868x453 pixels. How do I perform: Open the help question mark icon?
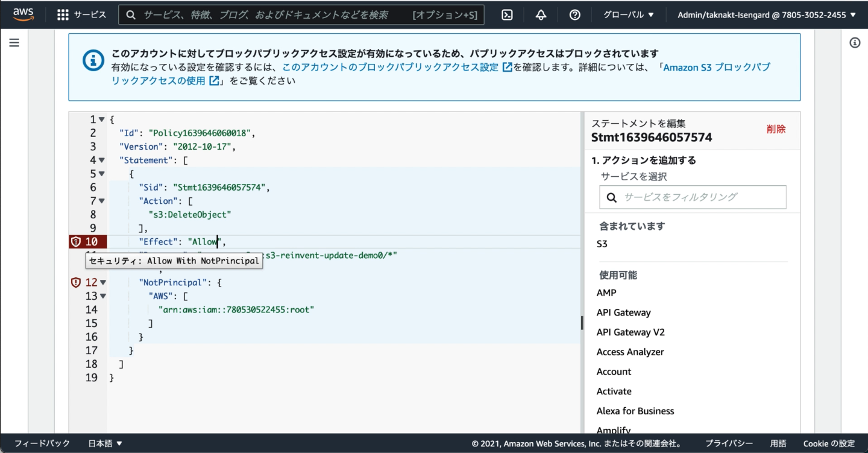pos(574,15)
